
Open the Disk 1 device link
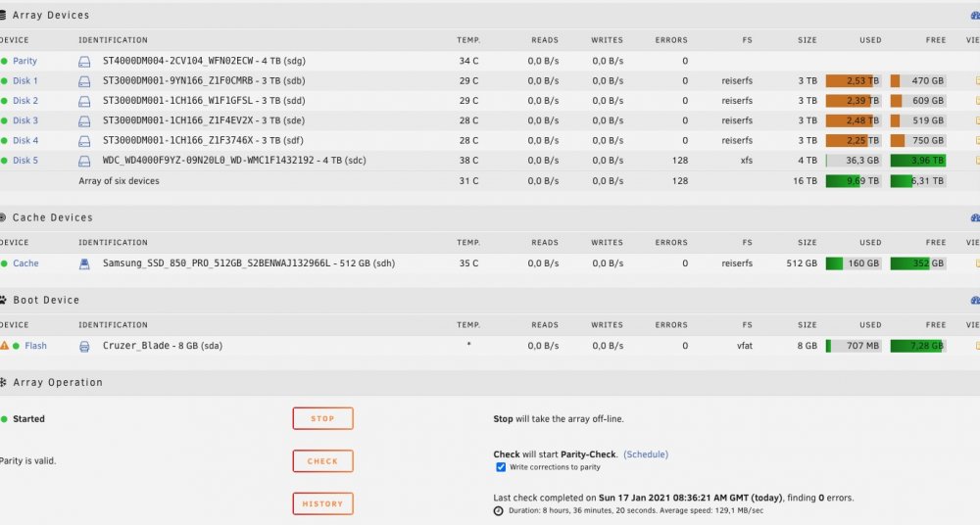pos(25,81)
